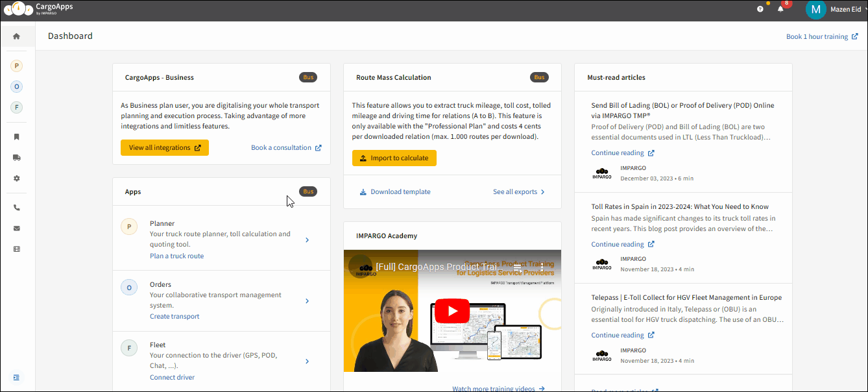Click the Mazen Eid username
The image size is (868, 392).
(845, 10)
